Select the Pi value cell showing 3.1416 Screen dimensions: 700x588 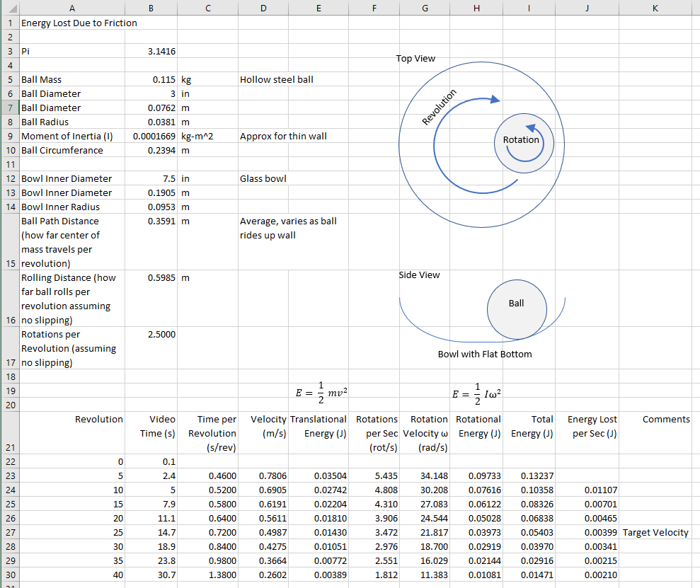(151, 51)
